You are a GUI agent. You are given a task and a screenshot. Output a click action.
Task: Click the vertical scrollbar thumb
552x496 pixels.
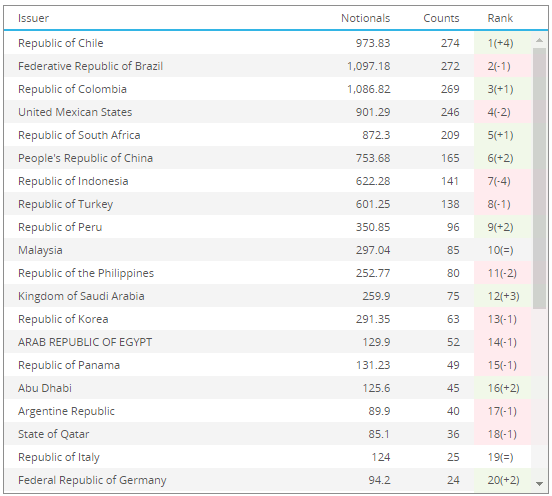pos(539,178)
